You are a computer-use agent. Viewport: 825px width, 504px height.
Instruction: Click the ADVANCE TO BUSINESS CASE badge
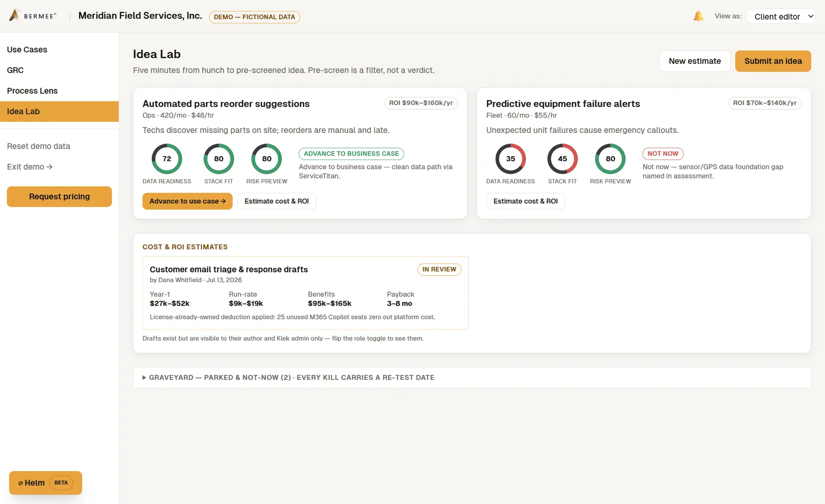point(351,154)
